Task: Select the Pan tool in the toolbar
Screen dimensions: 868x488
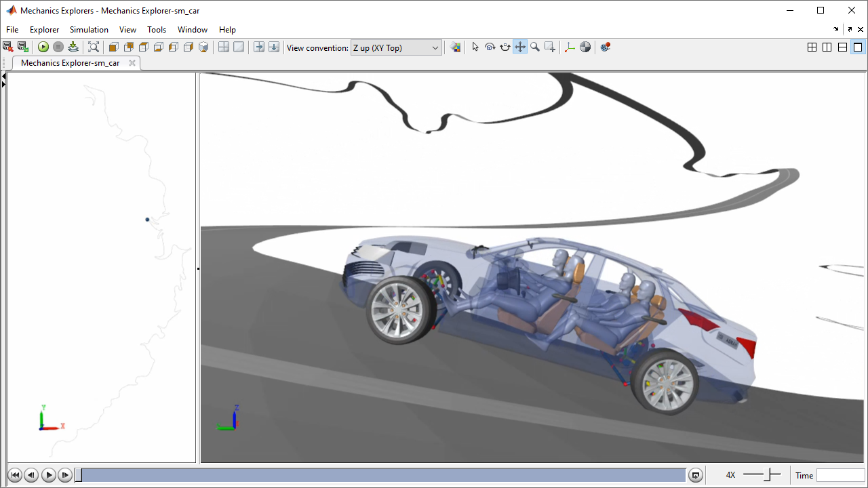Action: click(520, 47)
